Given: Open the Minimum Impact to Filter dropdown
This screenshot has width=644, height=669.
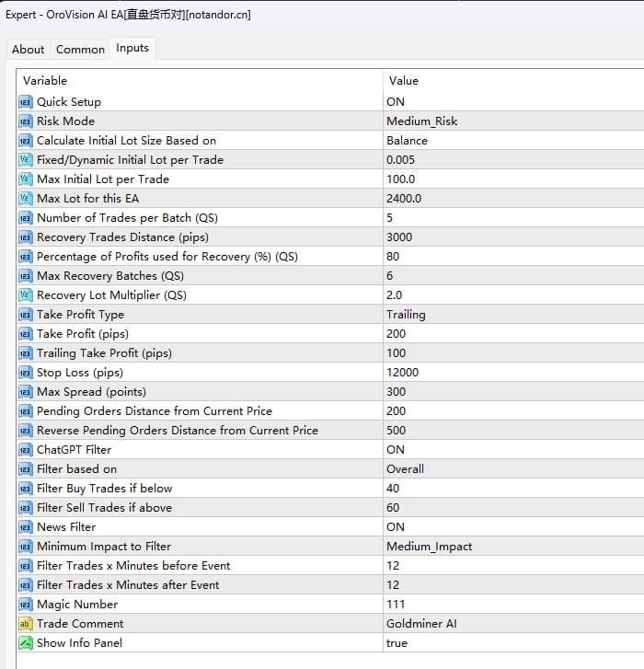Looking at the screenshot, I should 429,547.
